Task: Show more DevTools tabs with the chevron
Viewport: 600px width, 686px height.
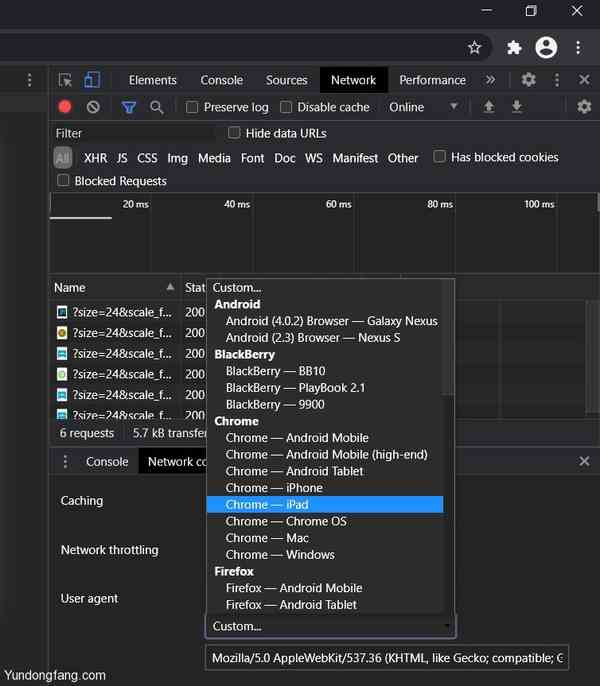Action: 490,80
